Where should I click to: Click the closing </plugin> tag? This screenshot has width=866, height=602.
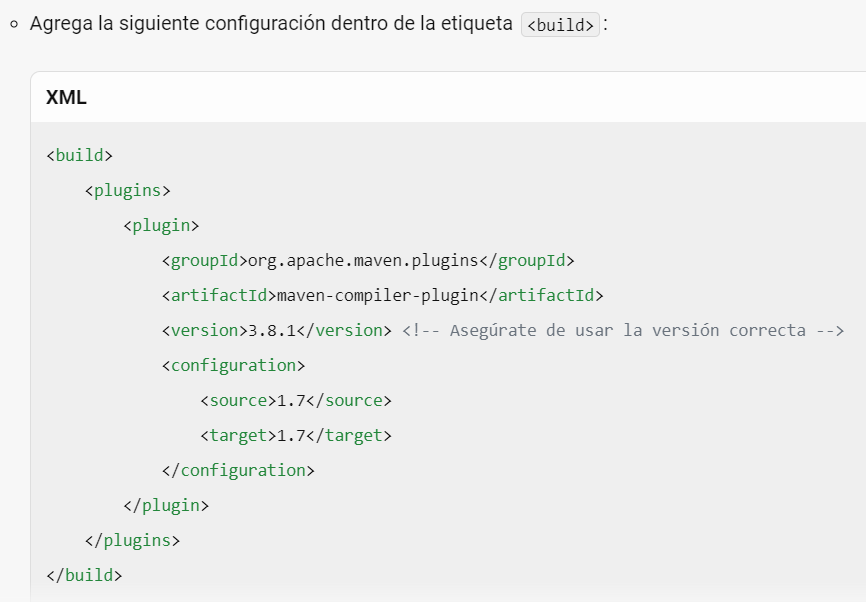(x=166, y=505)
